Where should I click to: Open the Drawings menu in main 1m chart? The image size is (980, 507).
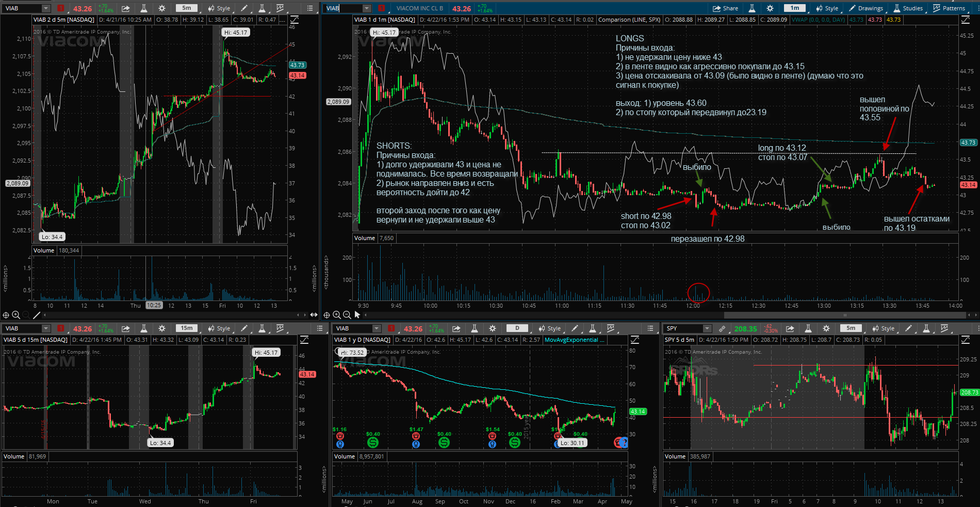pos(866,8)
